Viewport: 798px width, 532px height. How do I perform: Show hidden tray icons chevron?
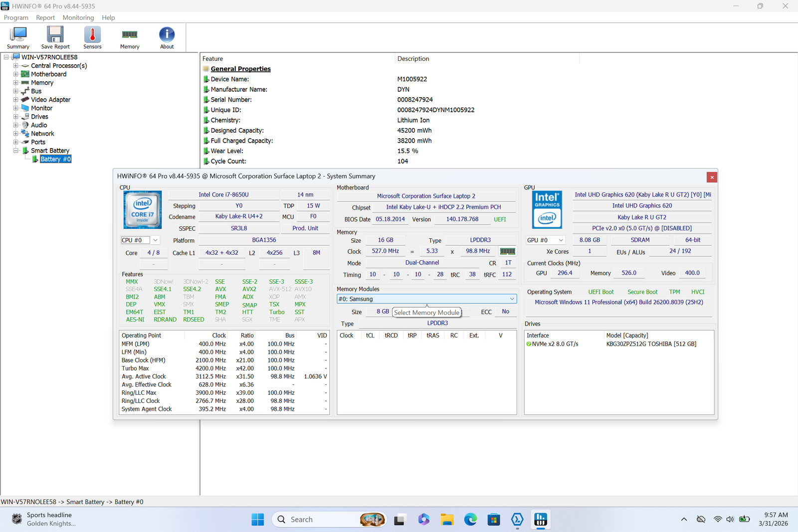684,520
